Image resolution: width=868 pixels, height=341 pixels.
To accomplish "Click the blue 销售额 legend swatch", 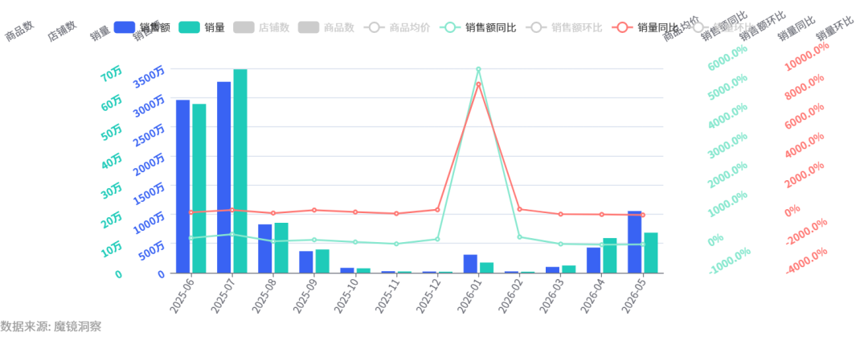I will pyautogui.click(x=124, y=27).
